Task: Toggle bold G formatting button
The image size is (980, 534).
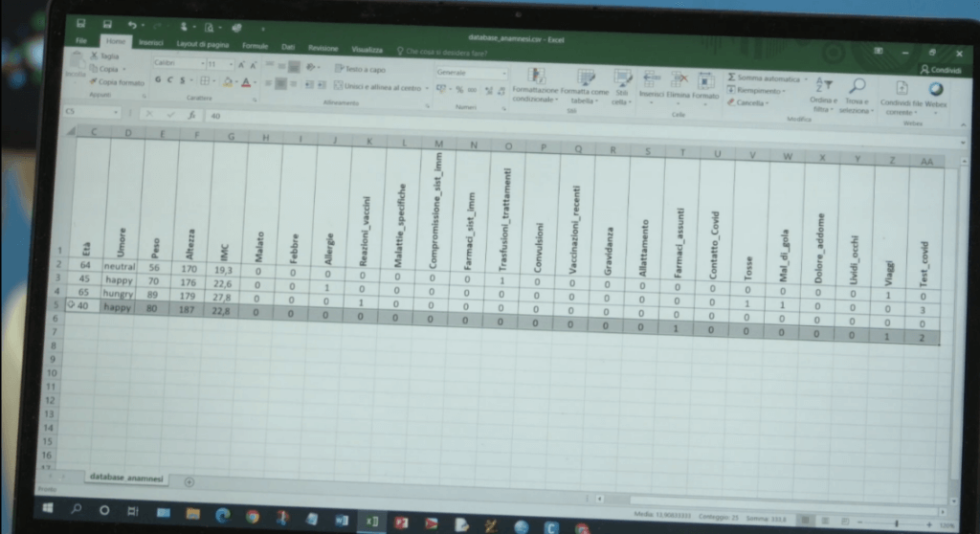Action: [158, 82]
